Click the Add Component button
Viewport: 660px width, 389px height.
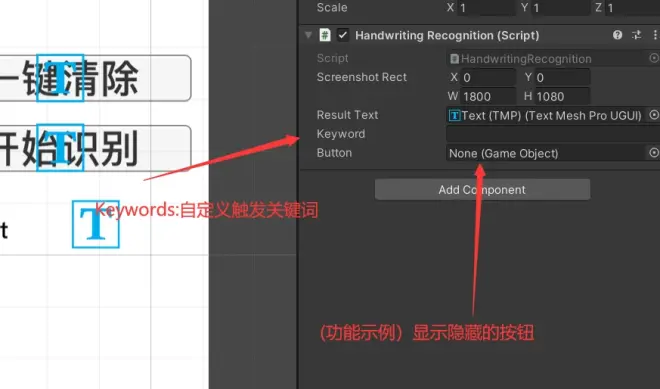[x=482, y=189]
